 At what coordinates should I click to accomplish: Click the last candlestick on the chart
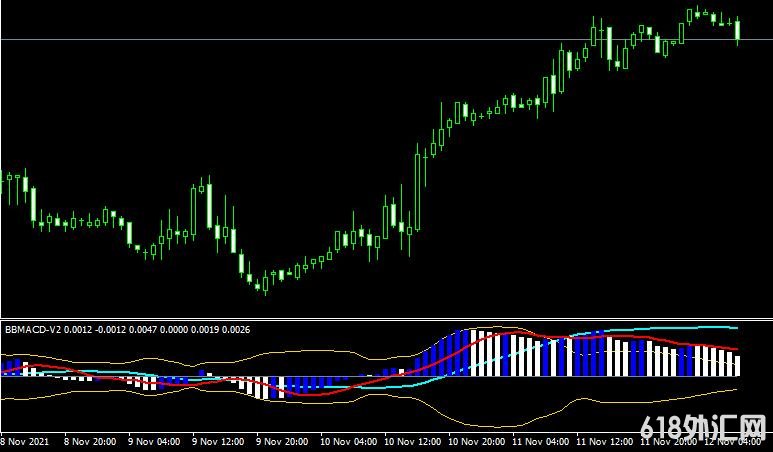pyautogui.click(x=738, y=31)
